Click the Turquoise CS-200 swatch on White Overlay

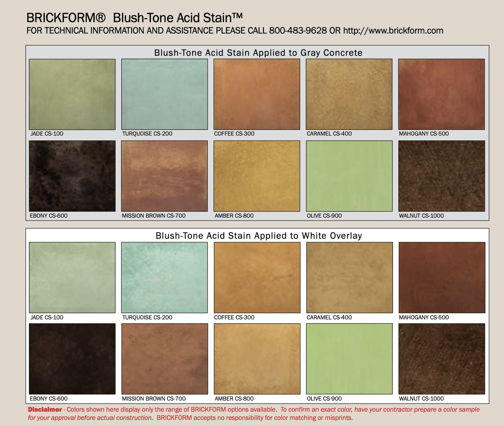pyautogui.click(x=165, y=278)
